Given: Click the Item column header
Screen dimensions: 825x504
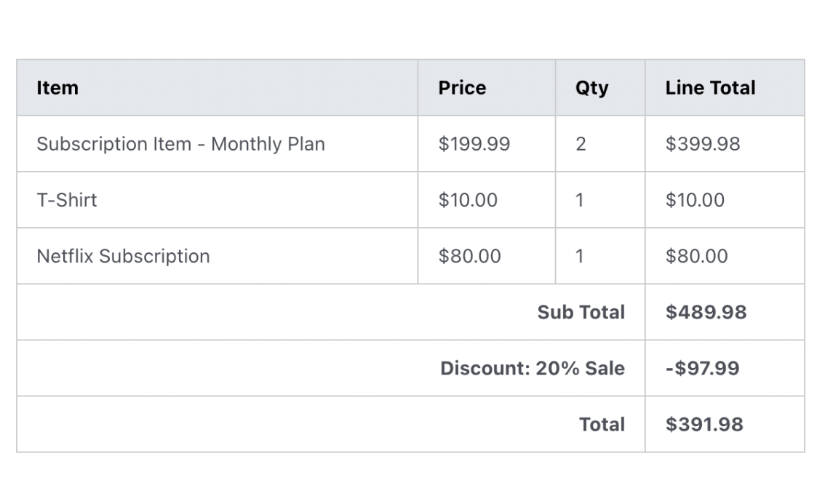Looking at the screenshot, I should (x=57, y=88).
